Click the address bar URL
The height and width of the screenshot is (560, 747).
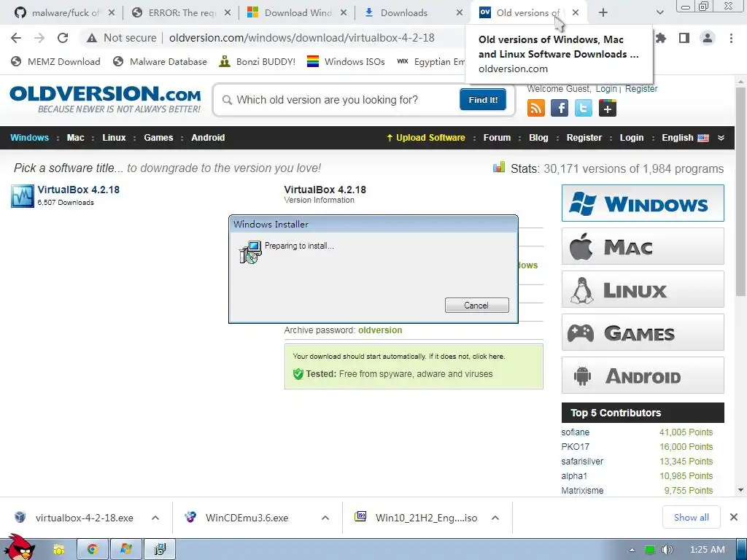(x=301, y=38)
